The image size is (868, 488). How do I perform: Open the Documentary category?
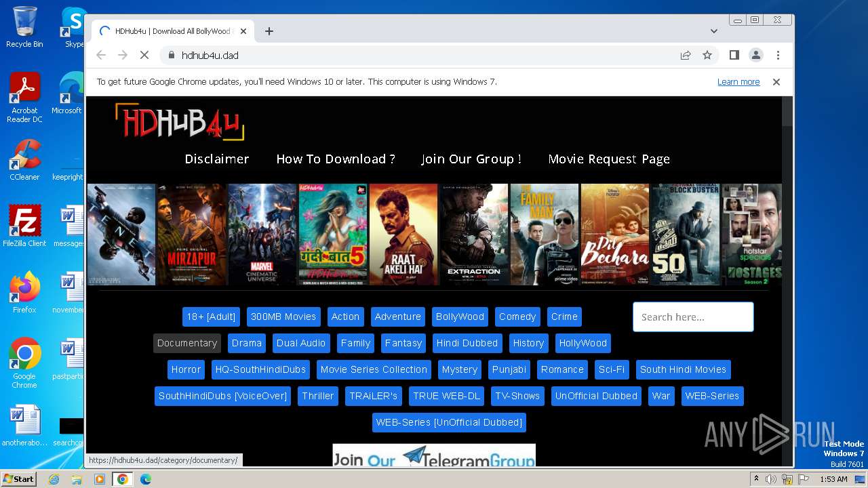(x=187, y=344)
